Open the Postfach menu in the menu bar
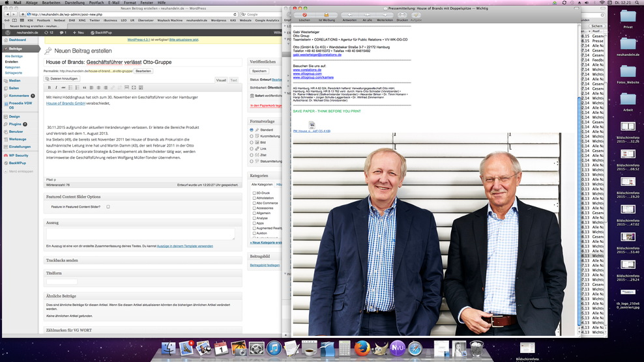Image resolution: width=644 pixels, height=362 pixels. [x=96, y=3]
